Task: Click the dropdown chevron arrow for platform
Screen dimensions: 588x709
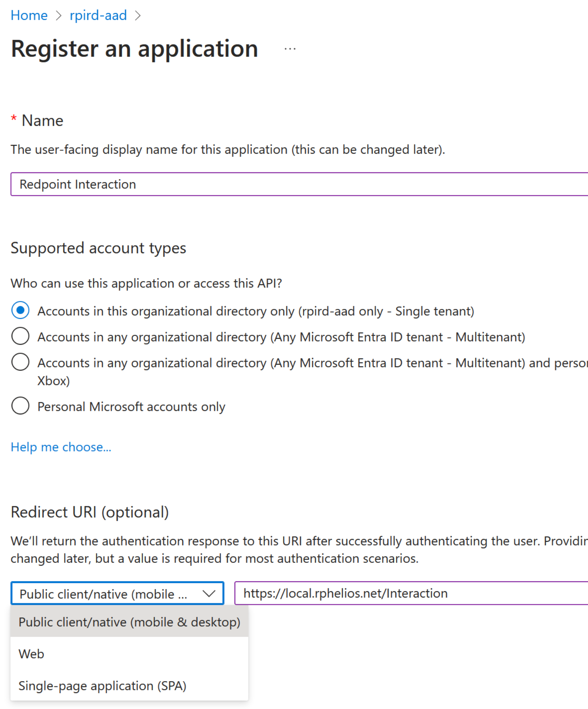Action: click(x=209, y=594)
